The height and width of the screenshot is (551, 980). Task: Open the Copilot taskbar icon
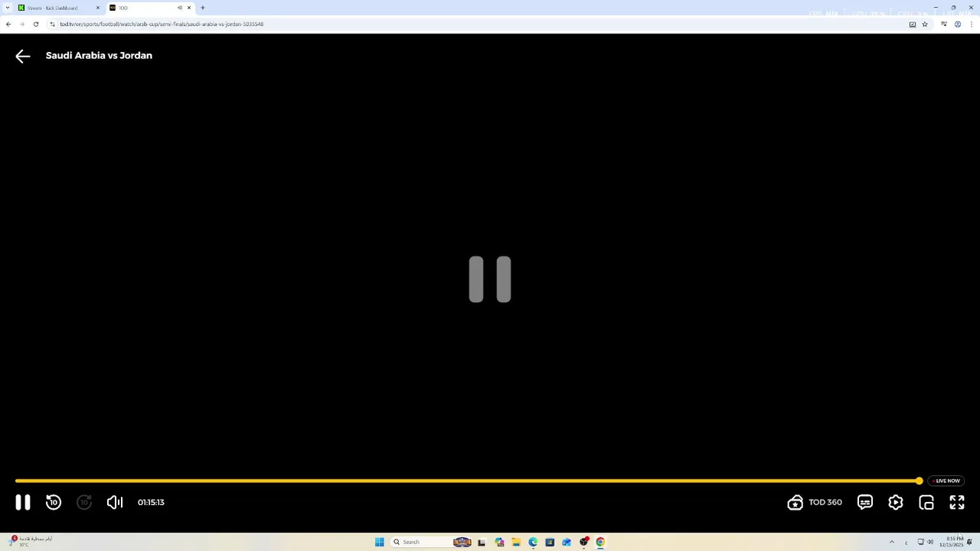(499, 542)
